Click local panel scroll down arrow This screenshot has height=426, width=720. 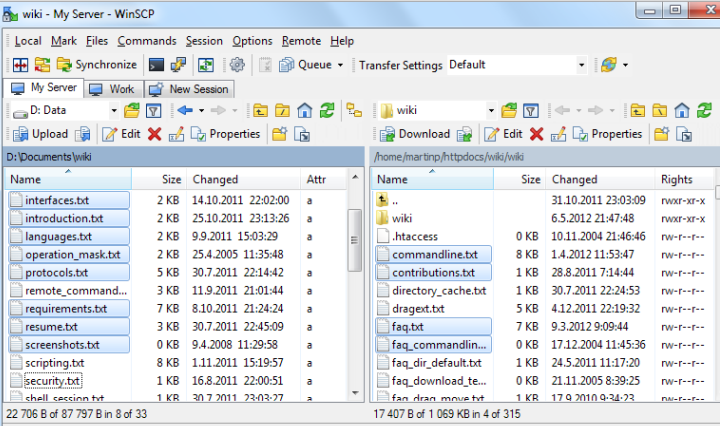click(355, 392)
